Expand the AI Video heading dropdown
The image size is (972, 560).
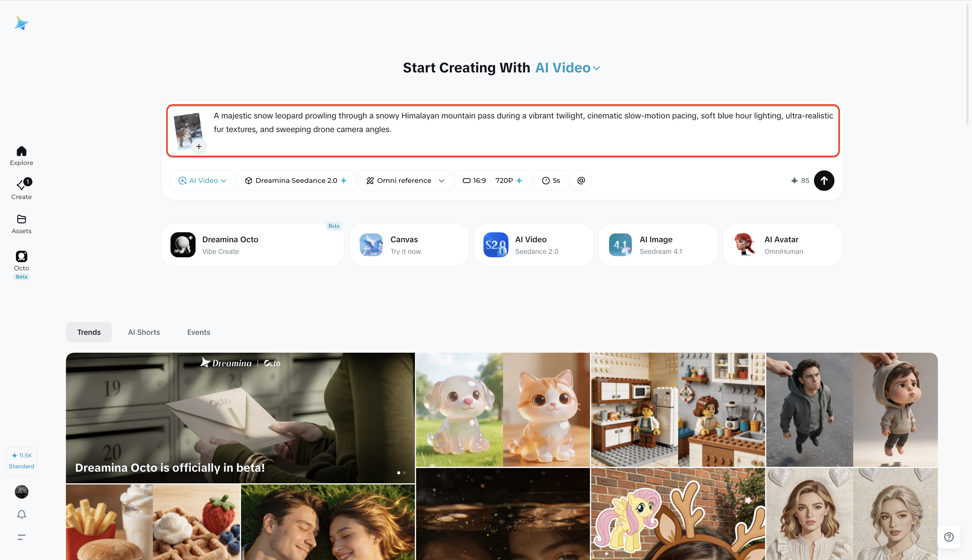568,68
